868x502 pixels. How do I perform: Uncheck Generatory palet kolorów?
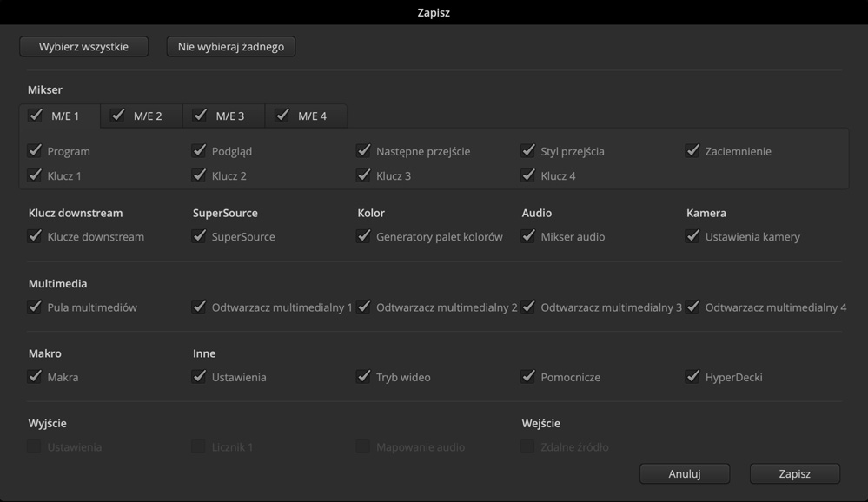click(x=363, y=236)
